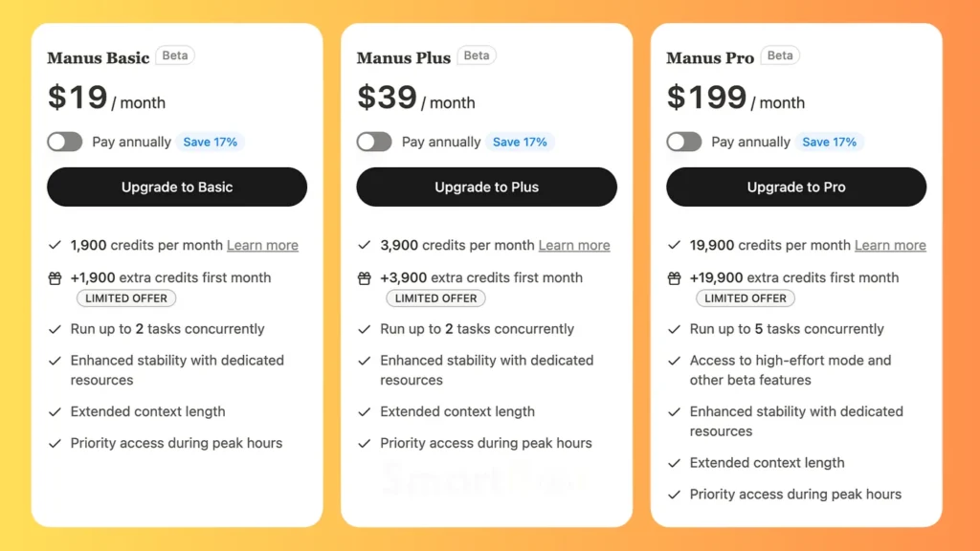Enable annual billing for Manus Basic

coord(64,142)
